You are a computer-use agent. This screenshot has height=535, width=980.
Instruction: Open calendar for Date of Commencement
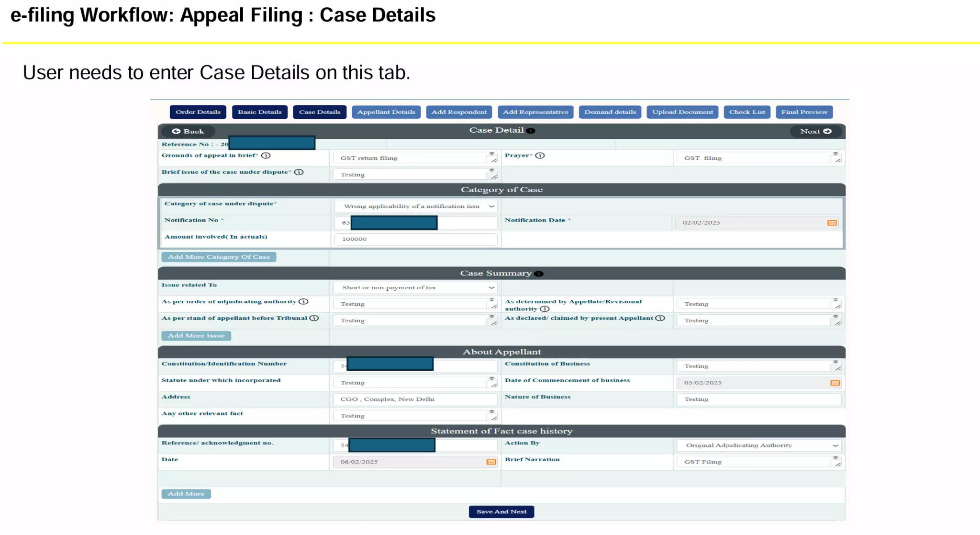click(835, 383)
